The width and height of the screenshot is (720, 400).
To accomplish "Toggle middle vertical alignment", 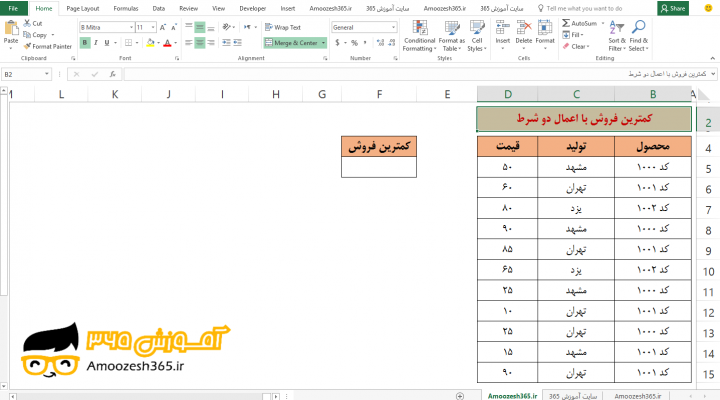I will tap(200, 27).
